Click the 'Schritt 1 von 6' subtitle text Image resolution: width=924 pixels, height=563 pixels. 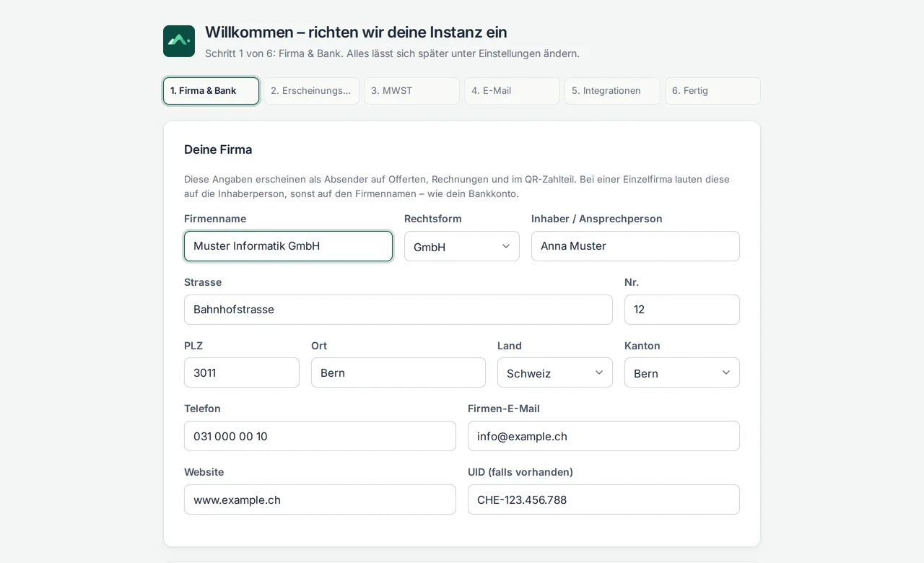click(x=392, y=53)
